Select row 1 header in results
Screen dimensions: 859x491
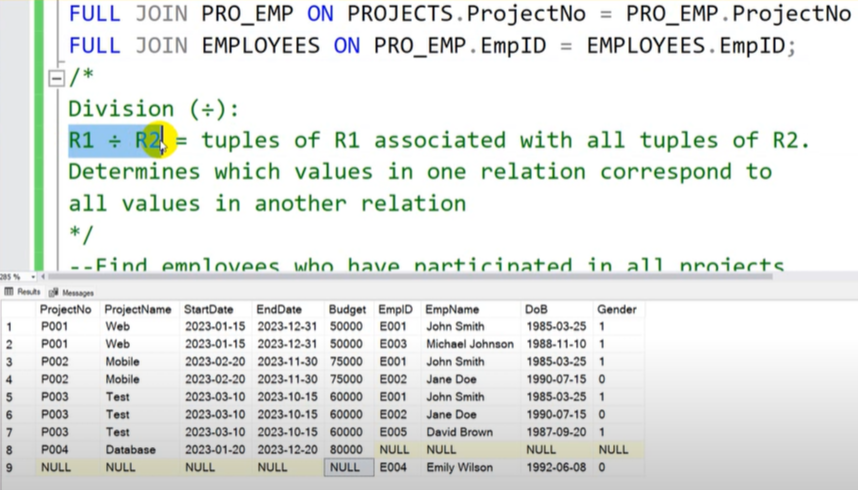point(10,327)
